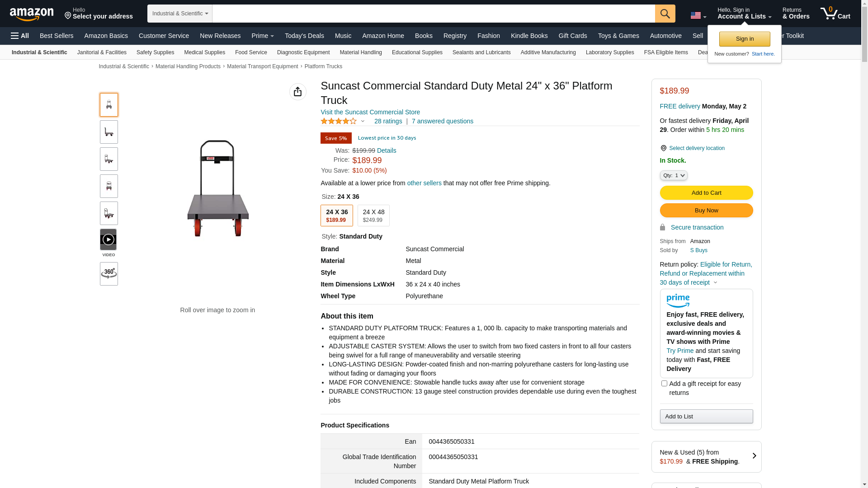Viewport: 868px width, 488px height.
Task: Open the quantity dropdown
Action: click(x=673, y=175)
